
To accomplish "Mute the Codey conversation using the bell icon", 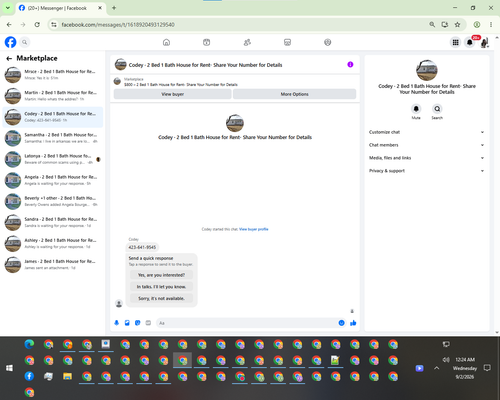I will [416, 109].
